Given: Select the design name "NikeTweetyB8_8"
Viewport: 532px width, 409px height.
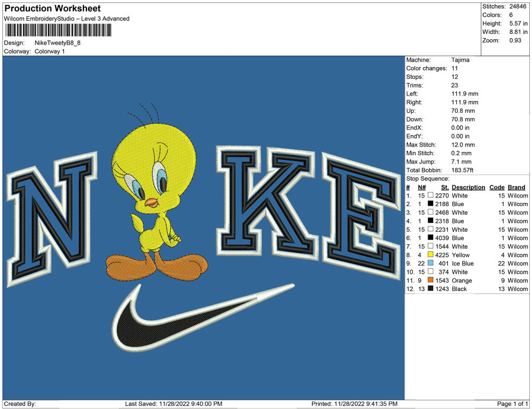Looking at the screenshot, I should [57, 43].
